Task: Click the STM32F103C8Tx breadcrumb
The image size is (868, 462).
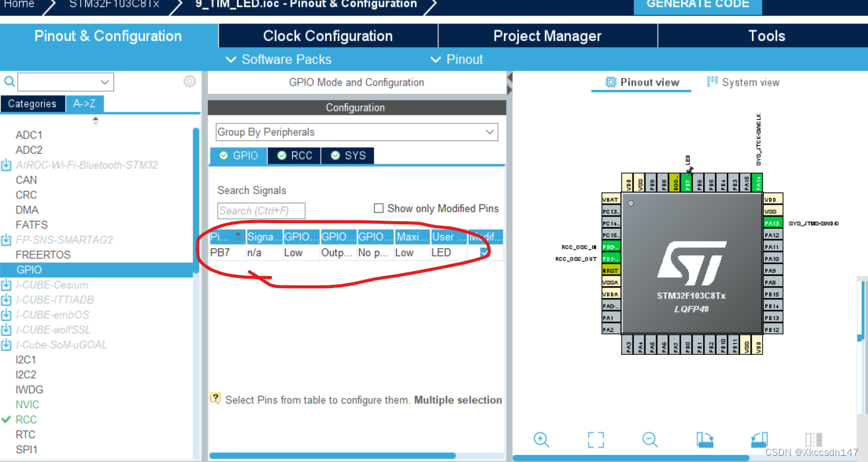Action: coord(114,4)
